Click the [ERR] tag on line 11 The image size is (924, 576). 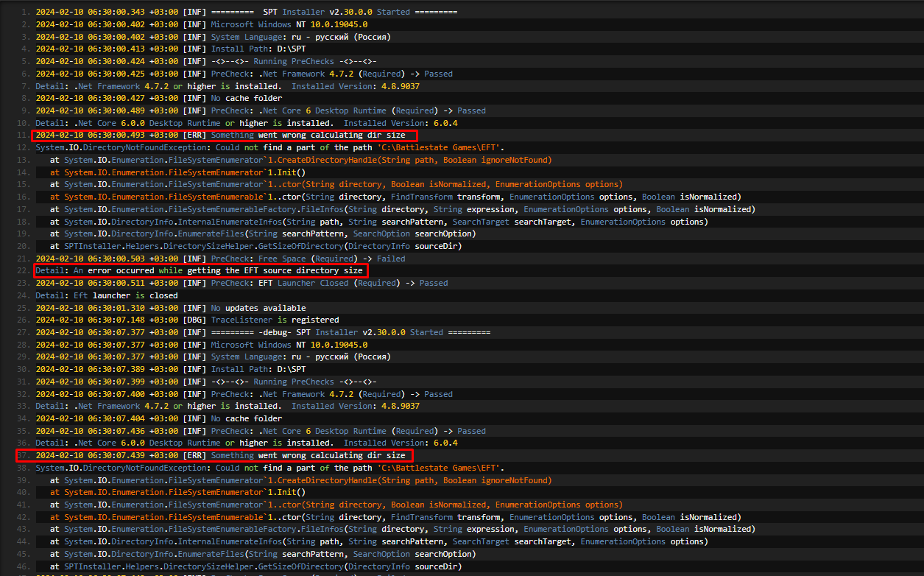click(x=194, y=136)
